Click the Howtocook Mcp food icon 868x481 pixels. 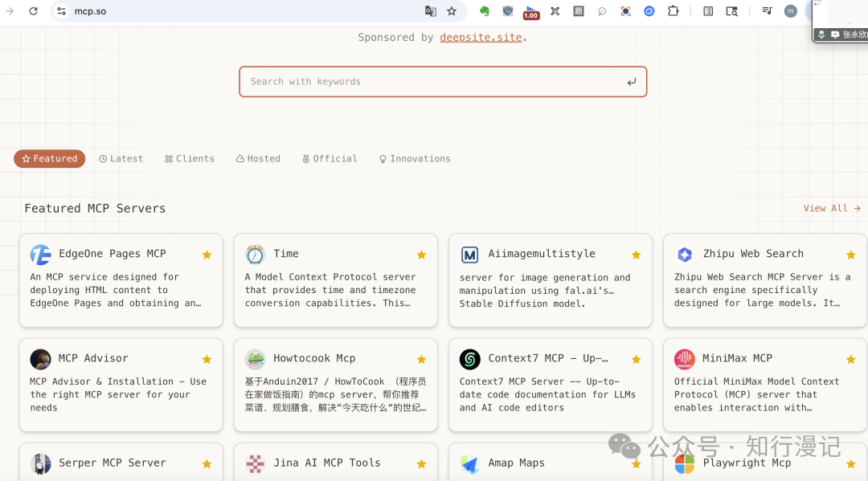pyautogui.click(x=256, y=360)
